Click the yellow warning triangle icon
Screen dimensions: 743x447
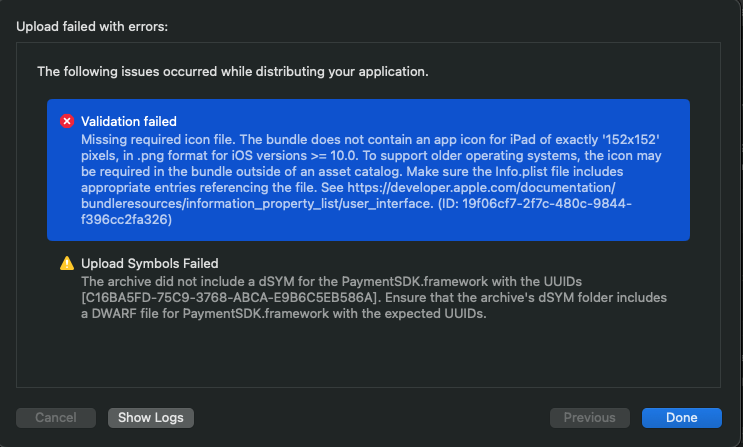pos(67,263)
